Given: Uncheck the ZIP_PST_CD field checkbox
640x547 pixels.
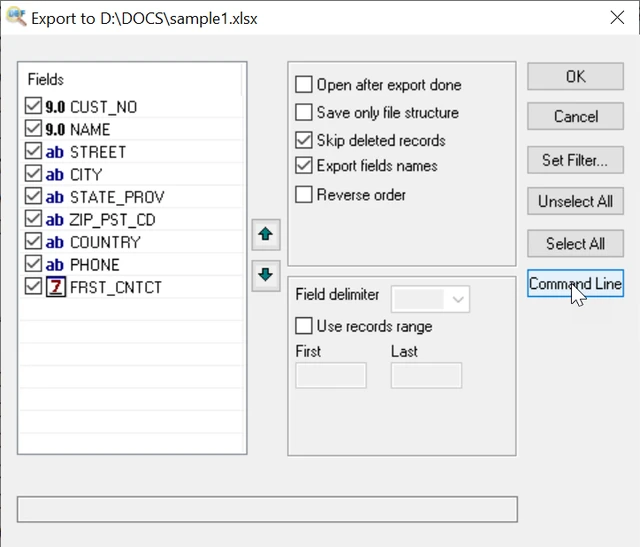Looking at the screenshot, I should [x=33, y=218].
